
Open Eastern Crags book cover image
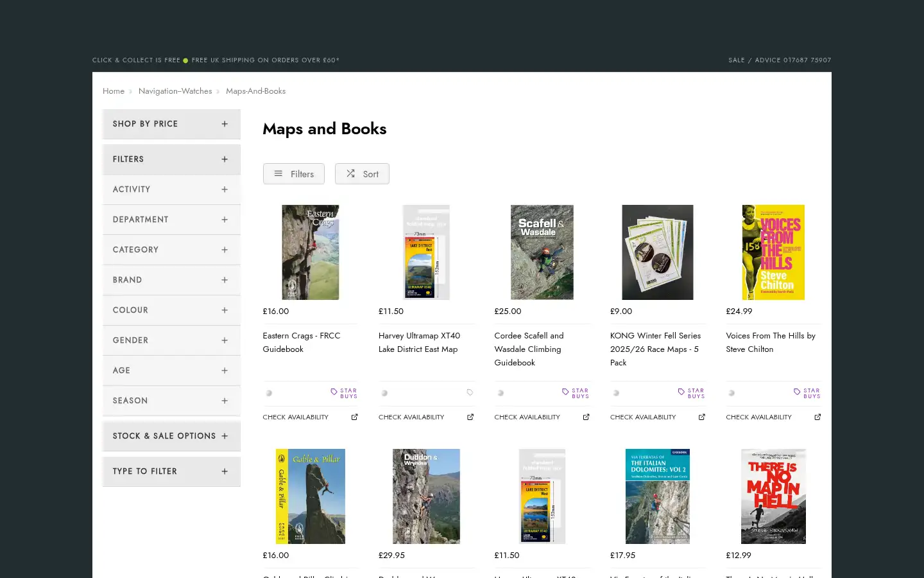(x=311, y=252)
